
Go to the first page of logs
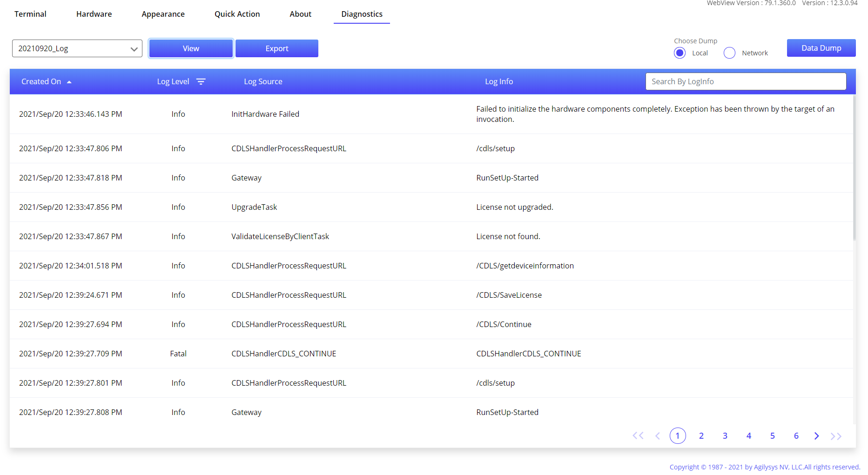[638, 436]
